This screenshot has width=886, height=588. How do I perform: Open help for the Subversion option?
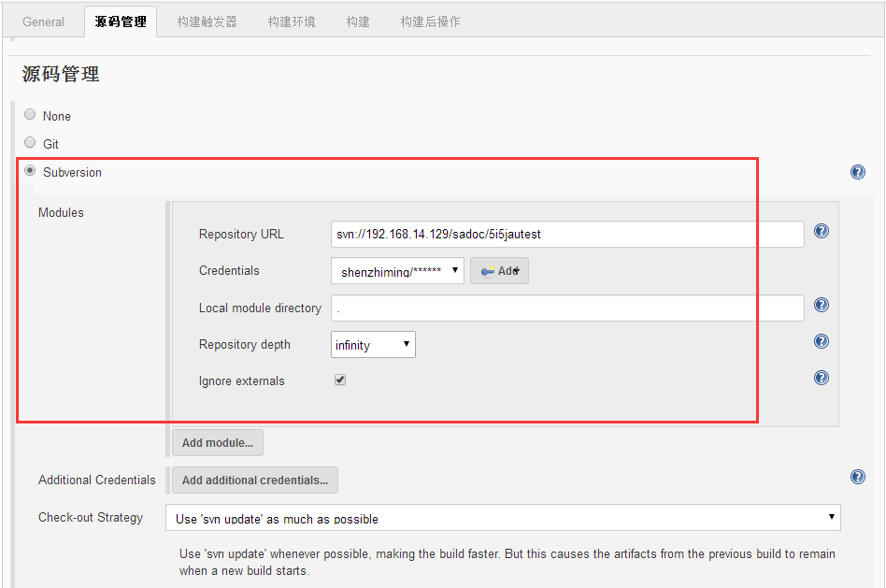tap(857, 172)
